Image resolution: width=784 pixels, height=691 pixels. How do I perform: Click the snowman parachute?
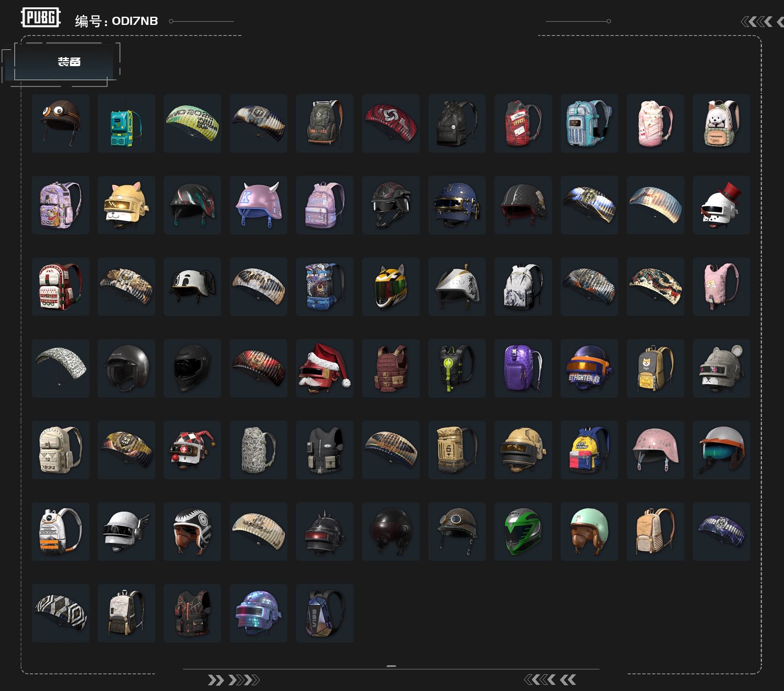coord(655,205)
